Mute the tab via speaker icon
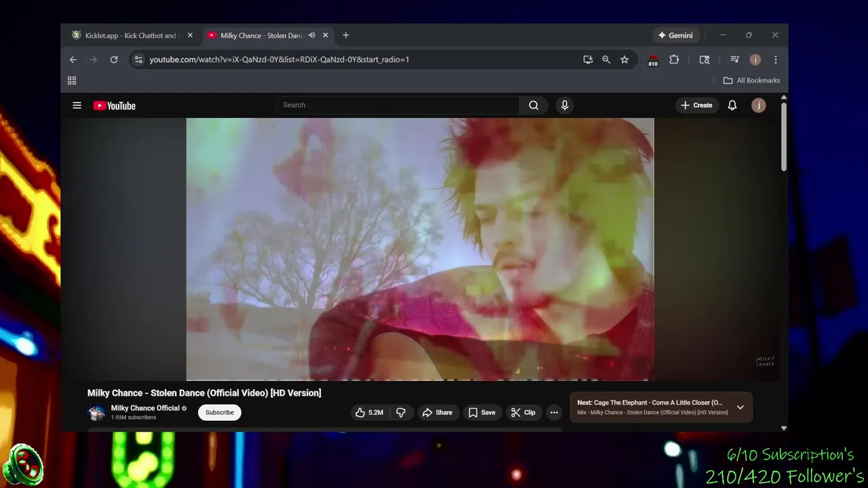Screen dimensions: 868x488 tap(312, 35)
